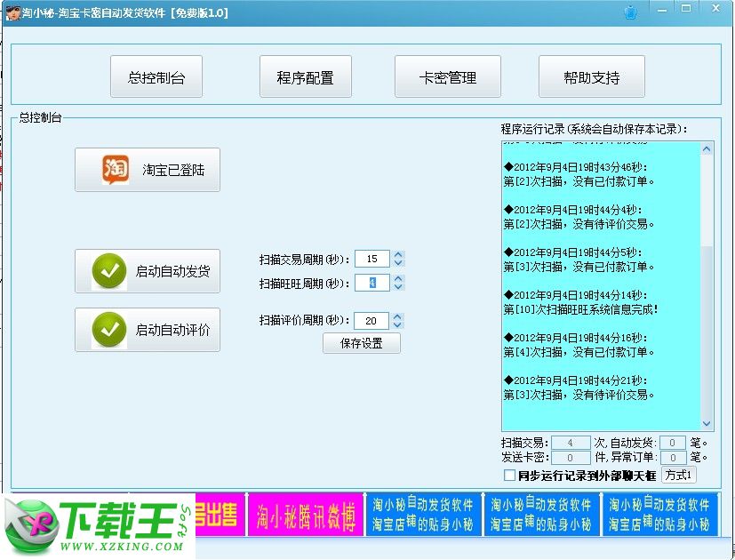Click log line 2012年9月4日19时44分4秒

[573, 210]
